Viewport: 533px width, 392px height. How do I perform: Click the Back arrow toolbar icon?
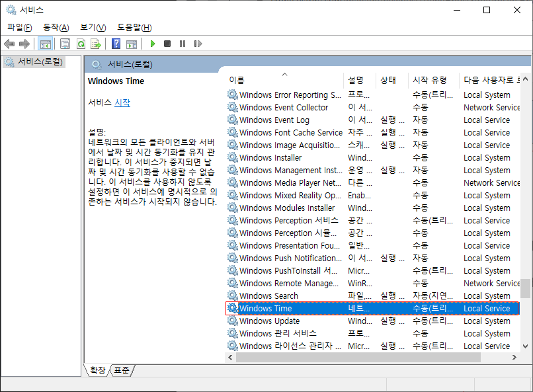9,44
